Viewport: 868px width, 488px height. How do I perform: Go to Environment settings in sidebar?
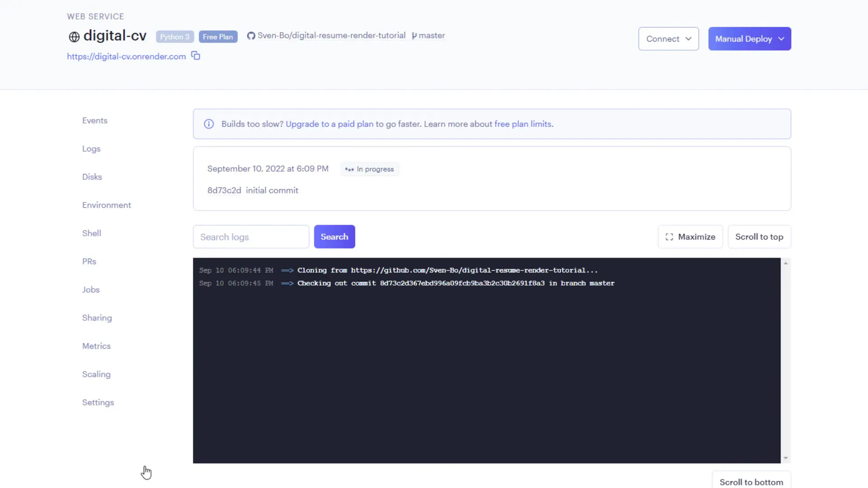106,205
